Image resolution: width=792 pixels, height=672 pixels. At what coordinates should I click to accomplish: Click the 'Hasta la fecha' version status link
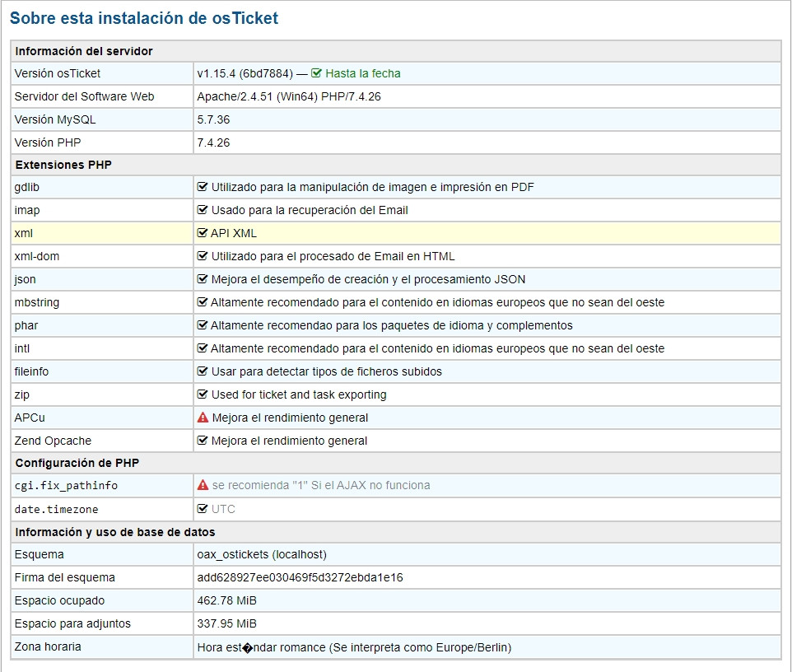(362, 73)
